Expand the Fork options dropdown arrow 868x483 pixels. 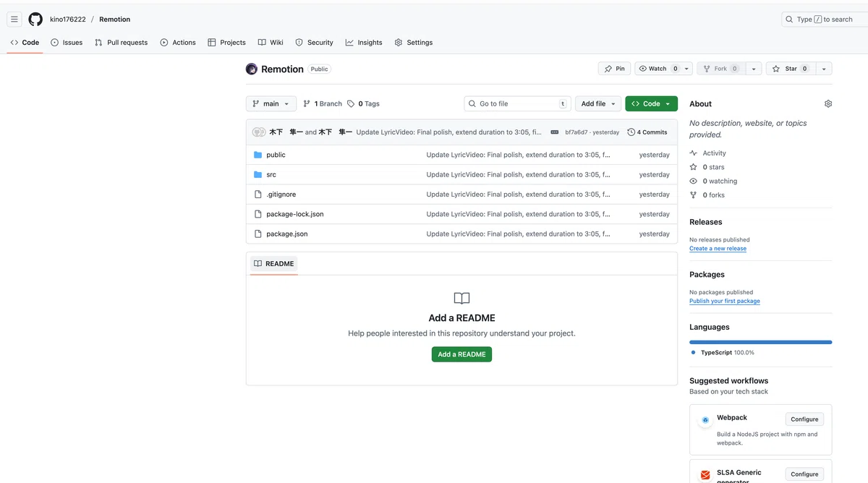753,69
